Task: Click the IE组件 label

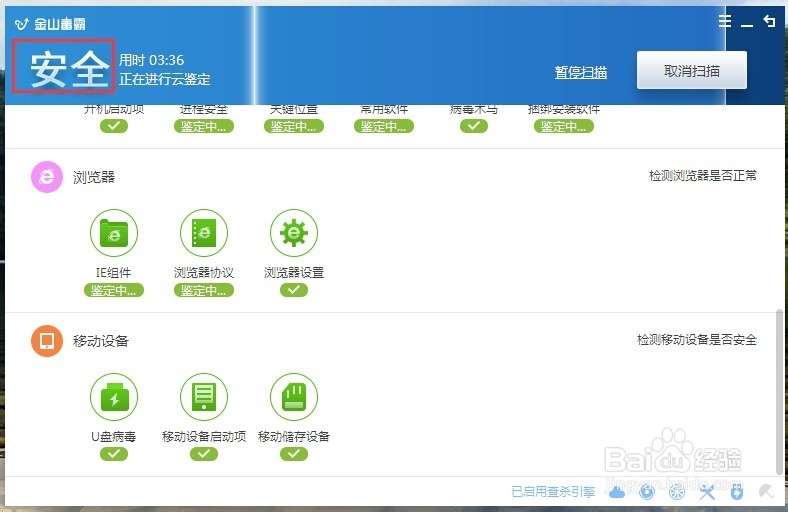Action: [114, 273]
